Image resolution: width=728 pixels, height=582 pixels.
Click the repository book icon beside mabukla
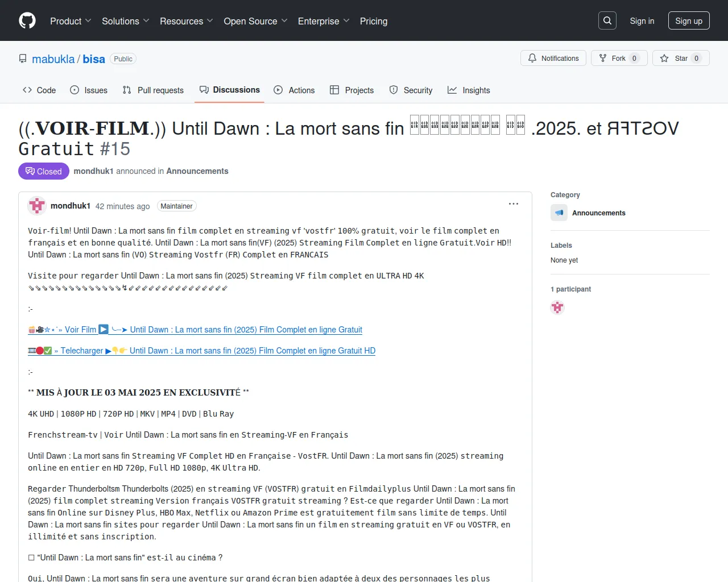[x=23, y=59]
